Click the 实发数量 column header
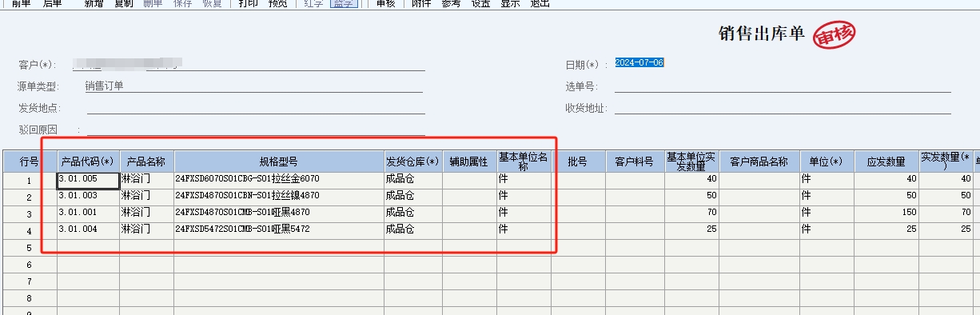This screenshot has width=980, height=315. (x=946, y=161)
